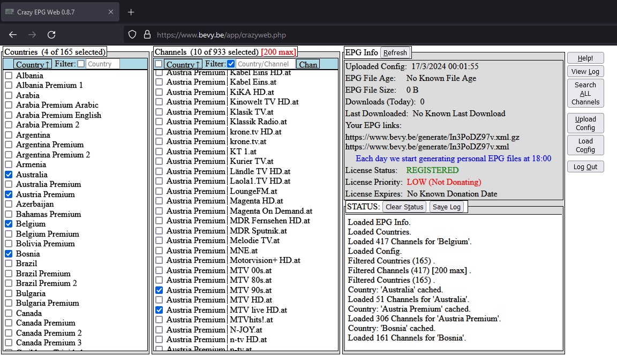Viewport: 617px width, 364px height.
Task: Click the Upload Config button
Action: coord(585,124)
